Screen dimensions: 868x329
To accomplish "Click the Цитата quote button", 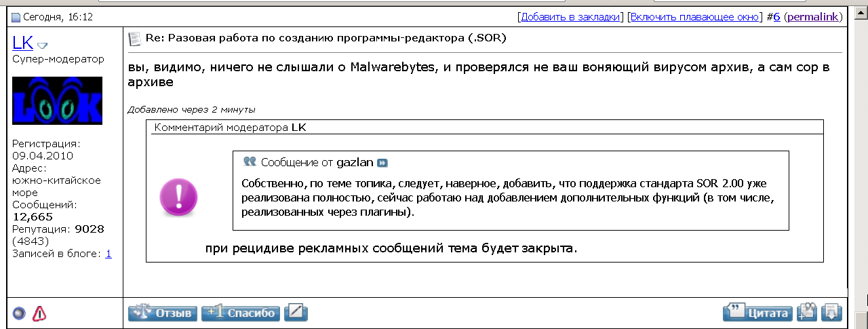I will pyautogui.click(x=758, y=313).
